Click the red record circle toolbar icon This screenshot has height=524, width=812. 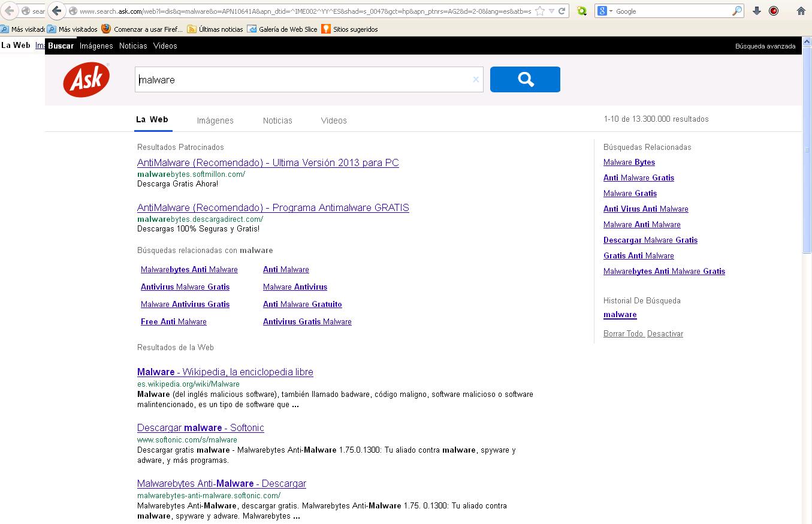(x=774, y=11)
